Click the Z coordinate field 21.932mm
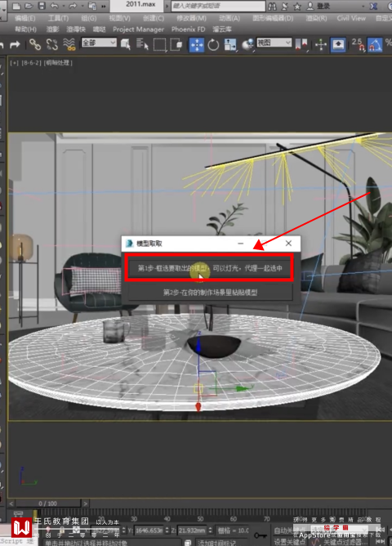 coord(192,530)
